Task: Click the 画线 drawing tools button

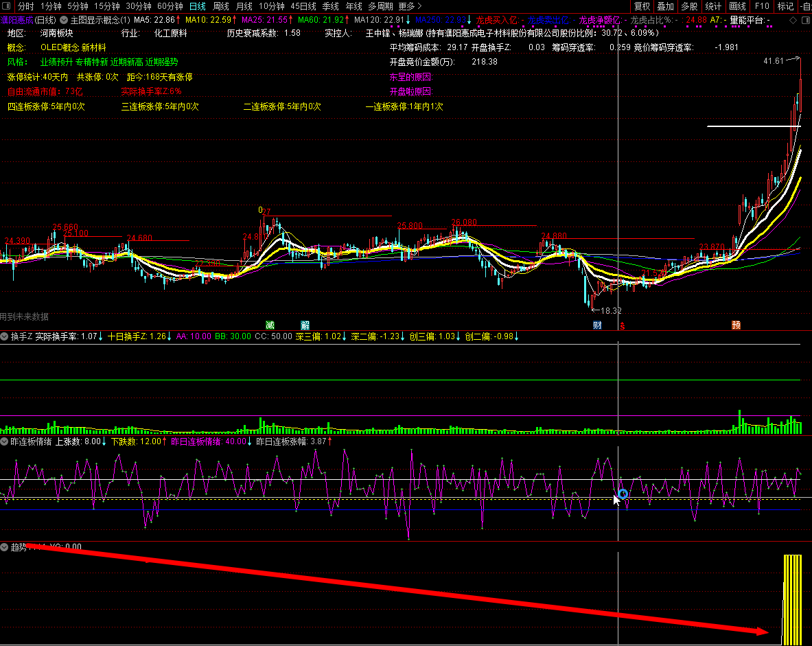Action: point(737,6)
